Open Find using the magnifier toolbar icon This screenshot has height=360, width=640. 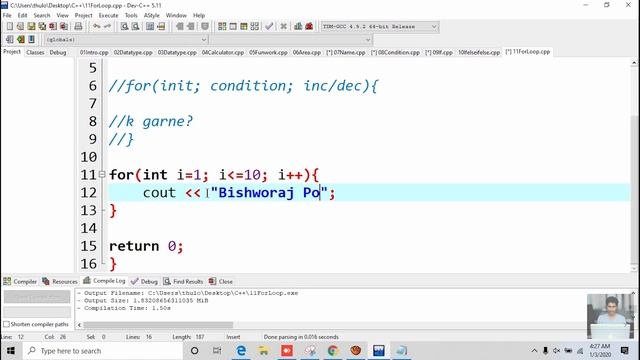point(124,27)
